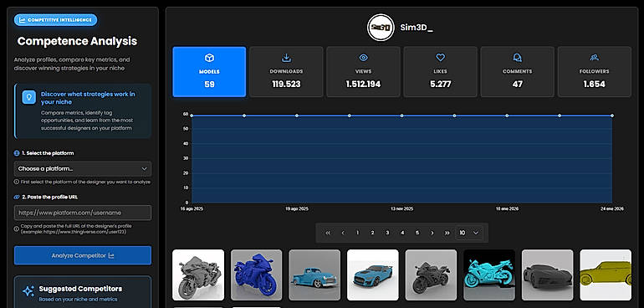The width and height of the screenshot is (644, 308).
Task: Click the Followers people icon
Action: 595,58
